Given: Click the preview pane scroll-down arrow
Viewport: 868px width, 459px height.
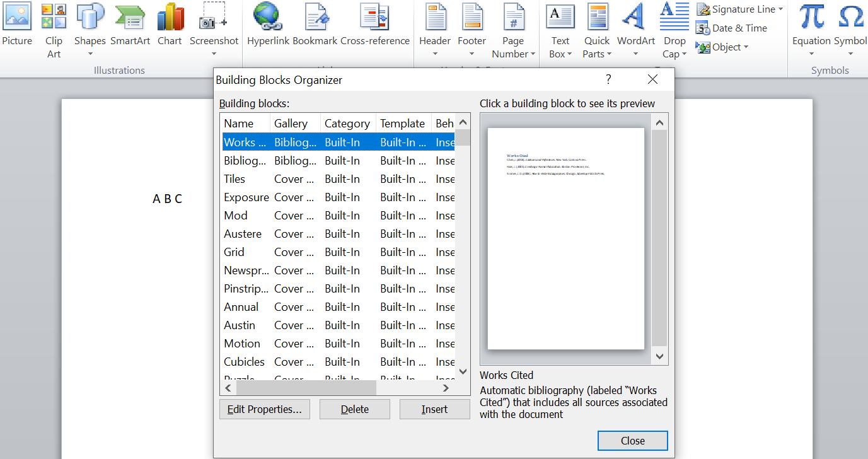Looking at the screenshot, I should (660, 356).
